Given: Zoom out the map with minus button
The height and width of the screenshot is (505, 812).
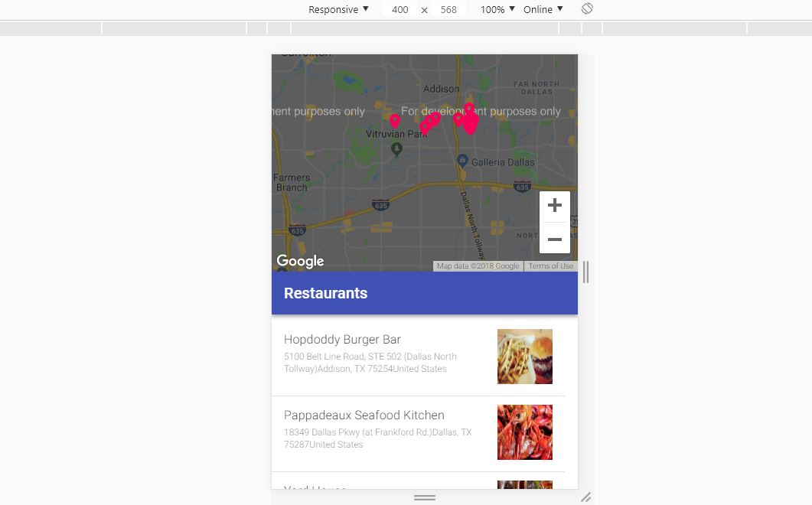Looking at the screenshot, I should click(555, 239).
